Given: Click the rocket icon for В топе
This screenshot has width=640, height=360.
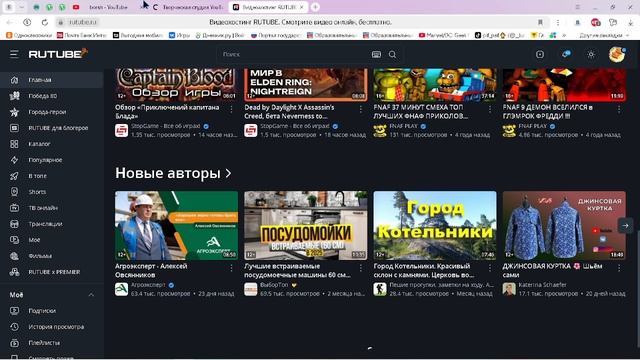Looking at the screenshot, I should pos(14,176).
